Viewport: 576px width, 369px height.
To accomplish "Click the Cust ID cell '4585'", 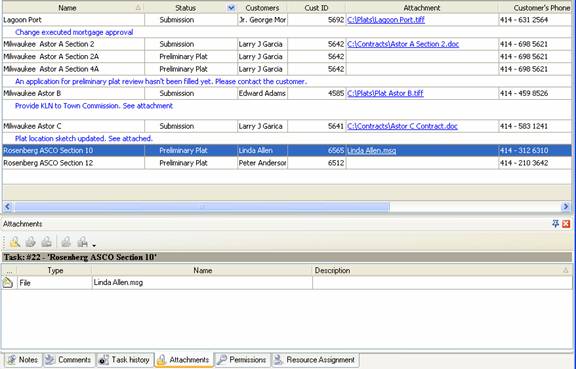I will coord(317,93).
